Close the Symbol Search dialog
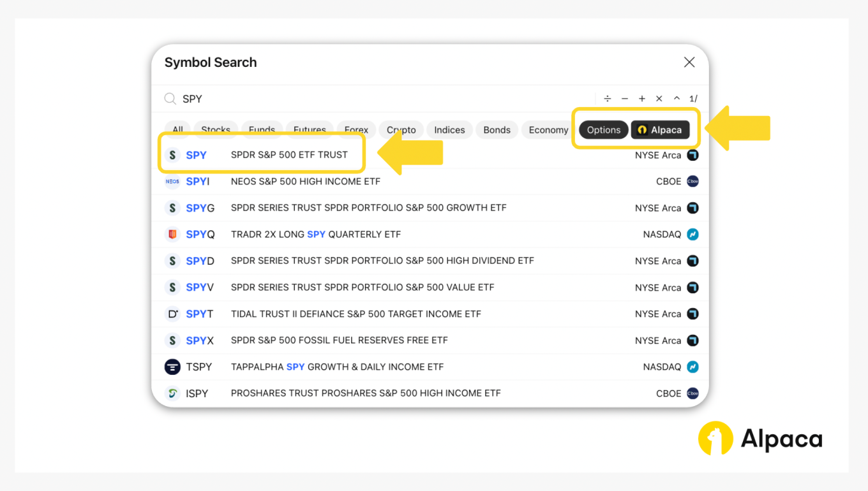This screenshot has height=491, width=868. pos(689,62)
